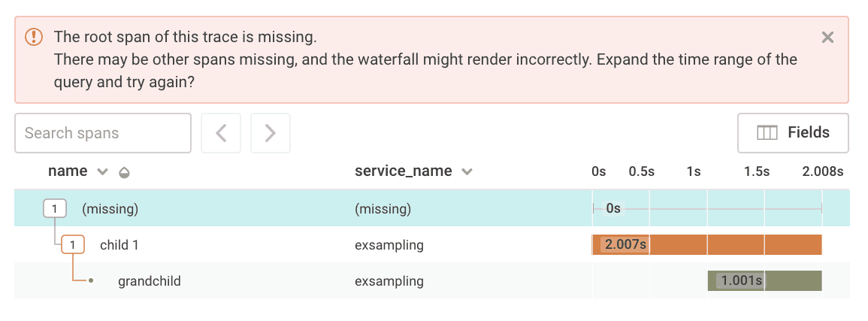Click the 0s marker on missing span
Image resolution: width=868 pixels, height=321 pixels.
coord(613,208)
